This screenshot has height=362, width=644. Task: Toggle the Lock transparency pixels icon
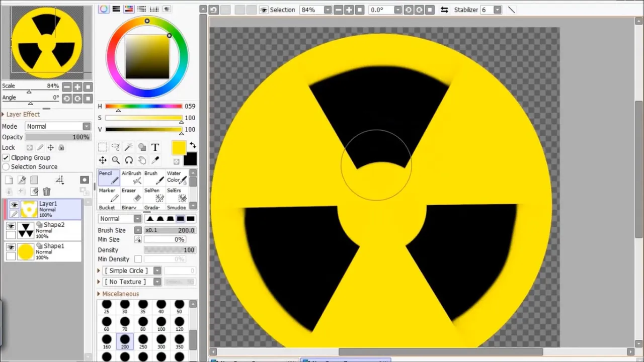point(30,147)
